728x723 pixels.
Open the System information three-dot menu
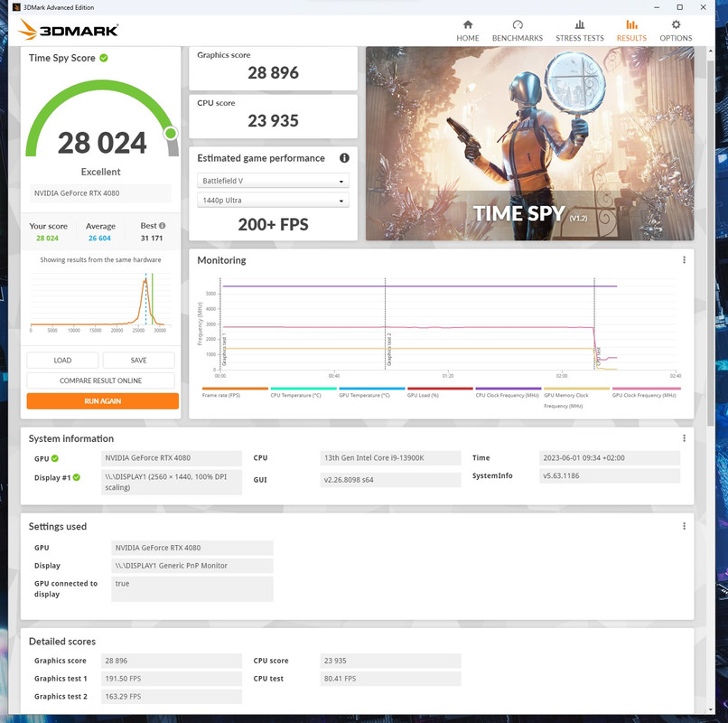click(684, 438)
